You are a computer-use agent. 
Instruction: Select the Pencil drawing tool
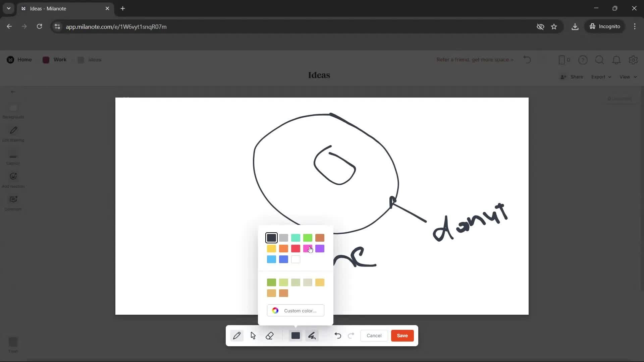pos(237,336)
